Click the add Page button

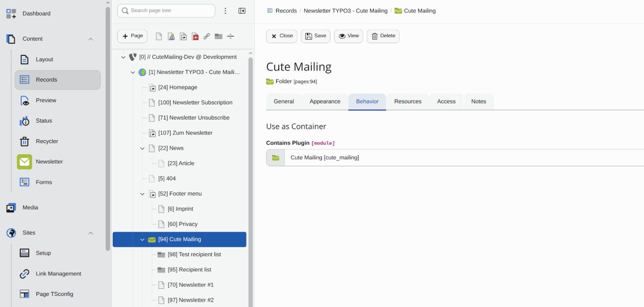click(132, 36)
